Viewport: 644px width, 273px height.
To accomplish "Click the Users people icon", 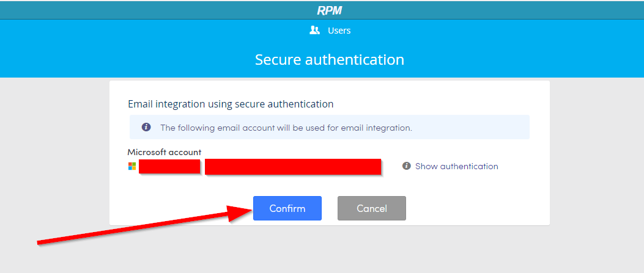I will [x=314, y=30].
